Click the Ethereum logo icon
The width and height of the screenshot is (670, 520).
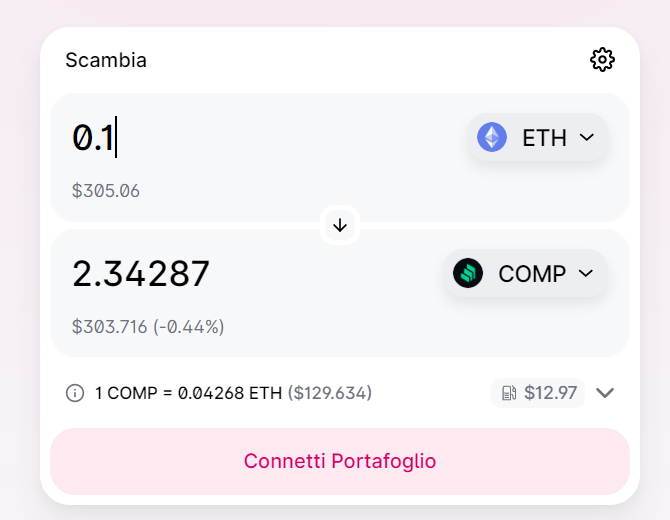(492, 137)
